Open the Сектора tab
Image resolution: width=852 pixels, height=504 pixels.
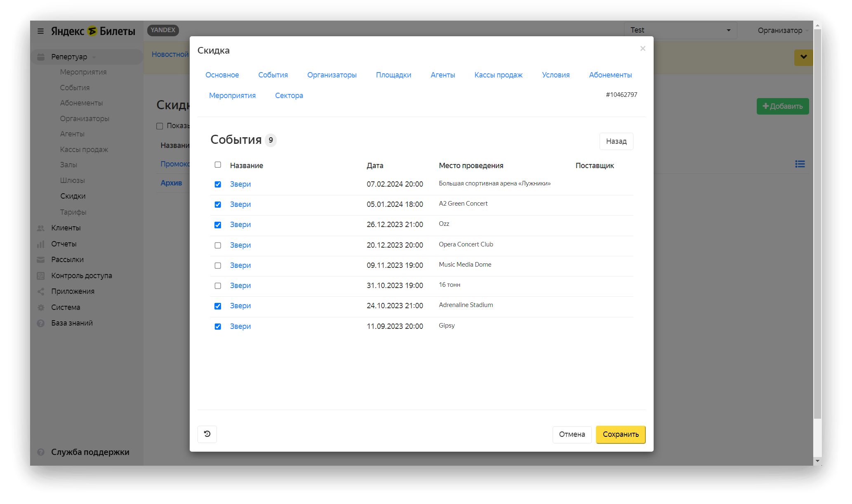(289, 96)
